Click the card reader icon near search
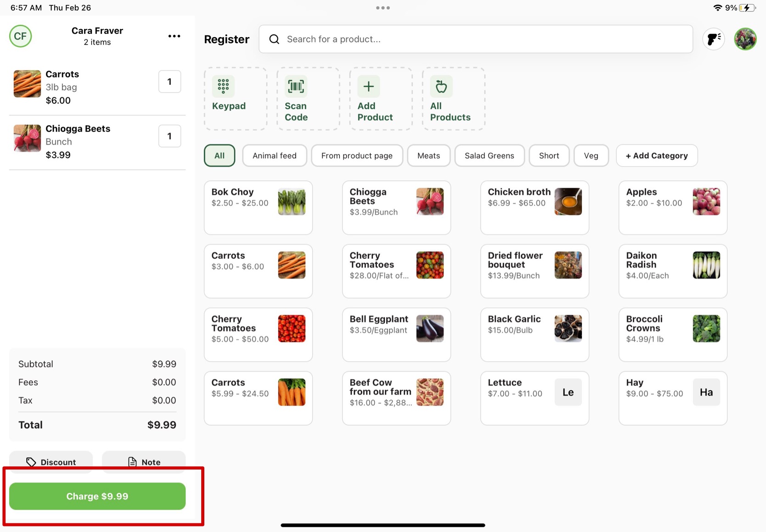This screenshot has width=766, height=532. 713,39
